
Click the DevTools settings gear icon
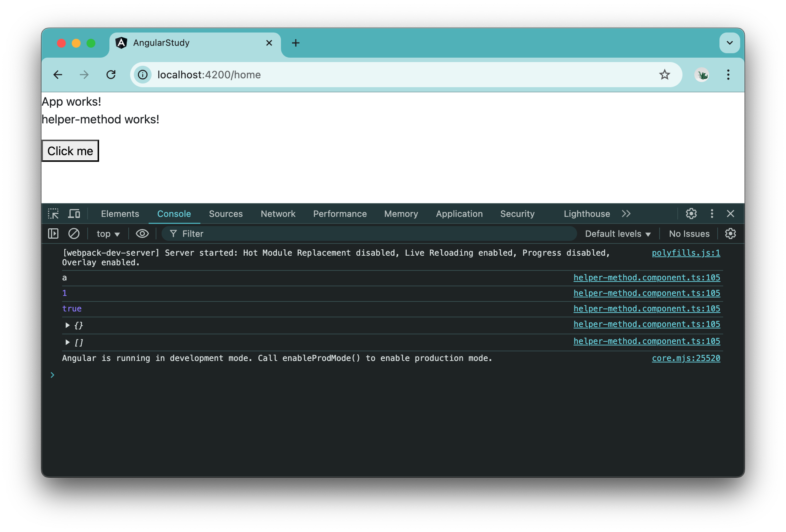(690, 214)
